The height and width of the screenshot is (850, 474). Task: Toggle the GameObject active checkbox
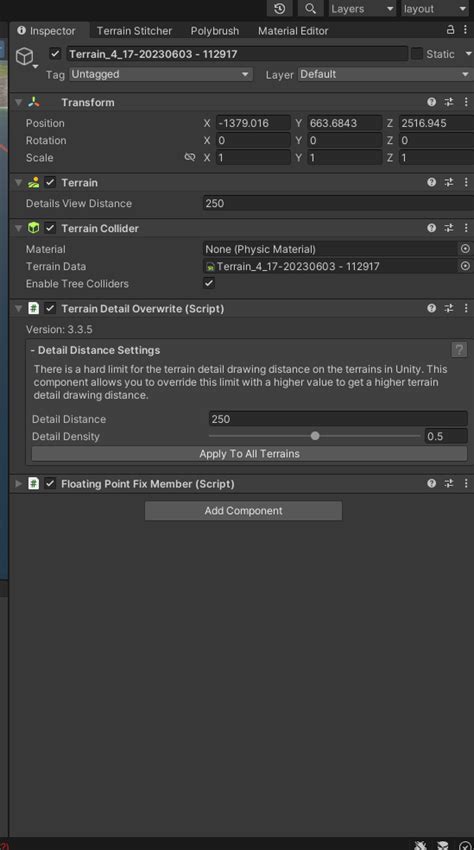pyautogui.click(x=55, y=54)
